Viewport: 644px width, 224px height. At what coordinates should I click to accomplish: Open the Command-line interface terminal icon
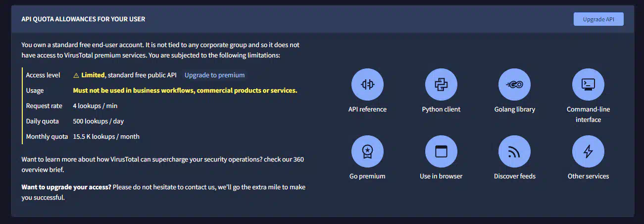click(588, 84)
